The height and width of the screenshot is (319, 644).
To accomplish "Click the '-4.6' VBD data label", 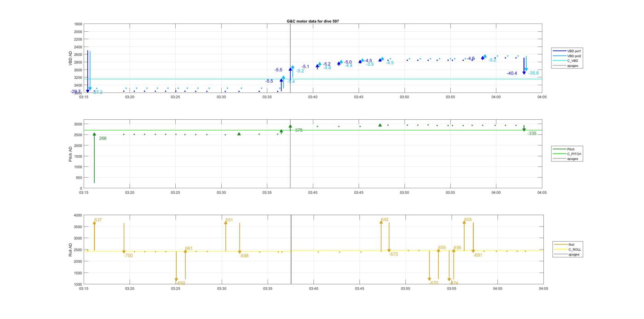I will (470, 58).
